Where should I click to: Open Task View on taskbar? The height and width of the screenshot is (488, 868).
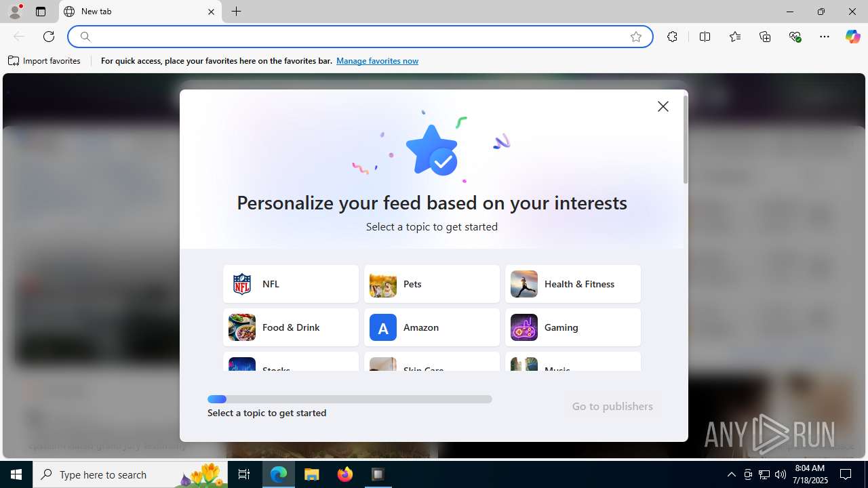(x=244, y=474)
